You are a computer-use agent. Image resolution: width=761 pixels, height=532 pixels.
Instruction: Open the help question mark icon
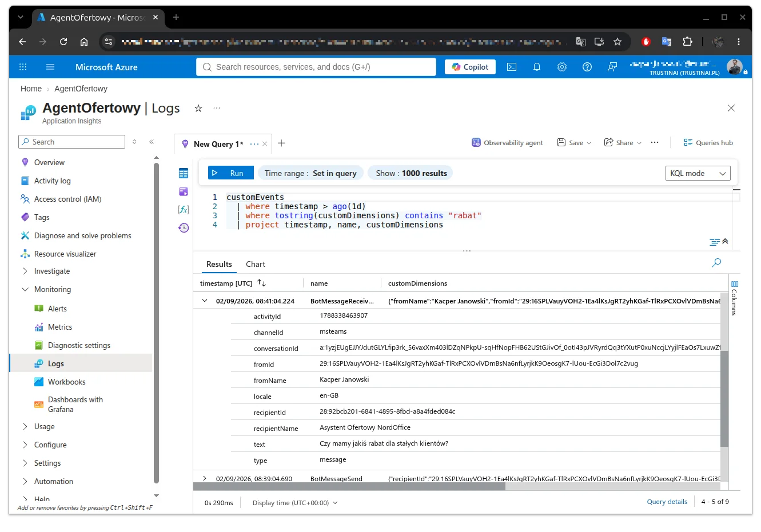click(x=587, y=67)
